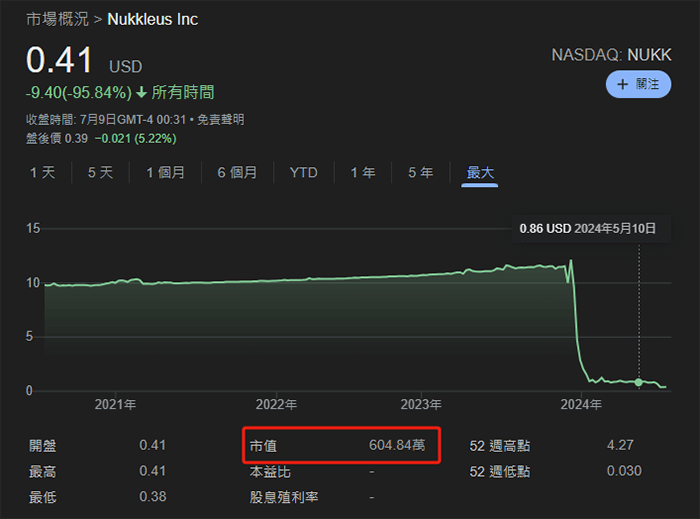Click the 52 週高點 label

[500, 445]
